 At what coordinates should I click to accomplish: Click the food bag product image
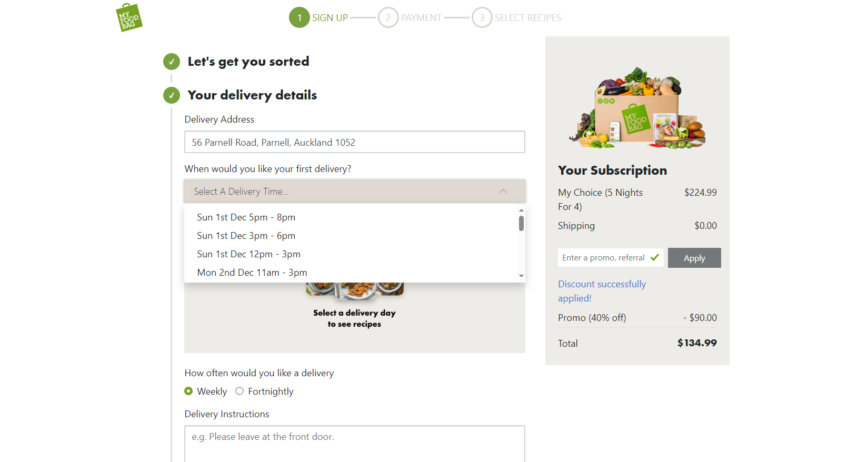point(637,107)
